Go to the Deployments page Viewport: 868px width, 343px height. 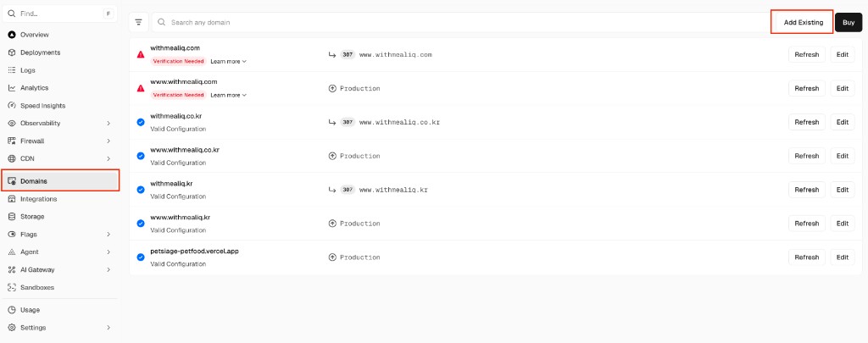tap(40, 53)
